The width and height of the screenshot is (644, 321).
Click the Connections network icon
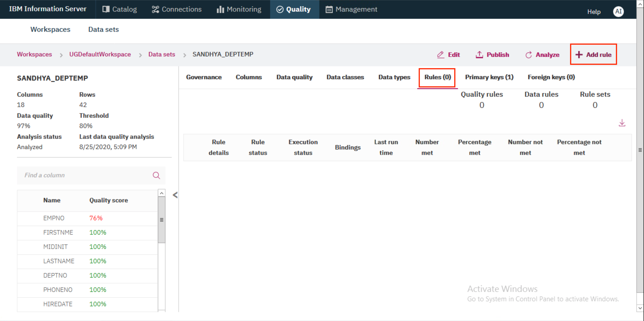(x=155, y=9)
